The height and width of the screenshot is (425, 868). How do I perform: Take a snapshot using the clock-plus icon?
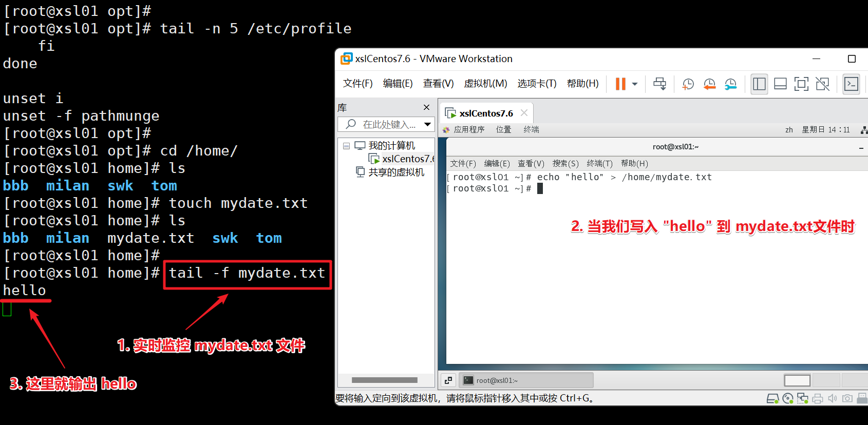(x=688, y=84)
